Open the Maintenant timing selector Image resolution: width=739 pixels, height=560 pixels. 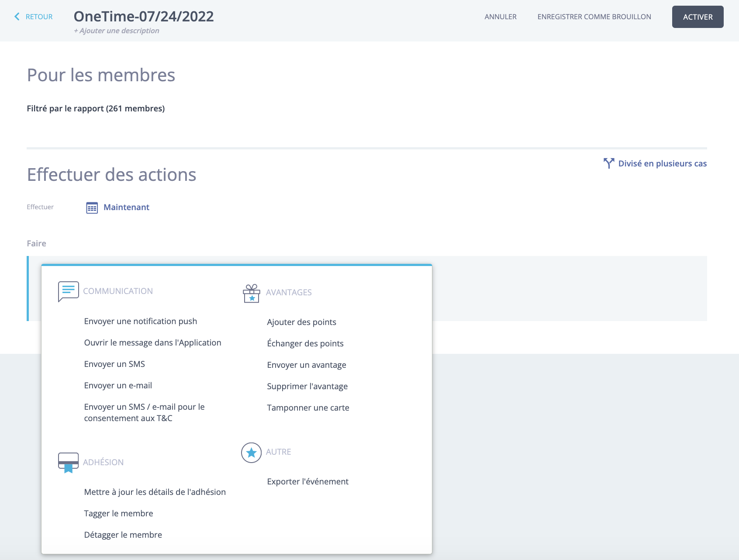tap(126, 207)
